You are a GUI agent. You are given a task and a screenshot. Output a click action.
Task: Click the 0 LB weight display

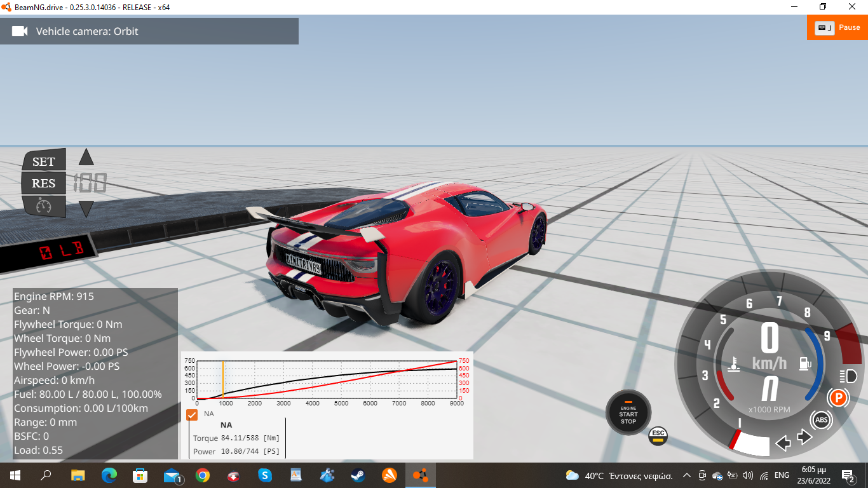coord(62,250)
